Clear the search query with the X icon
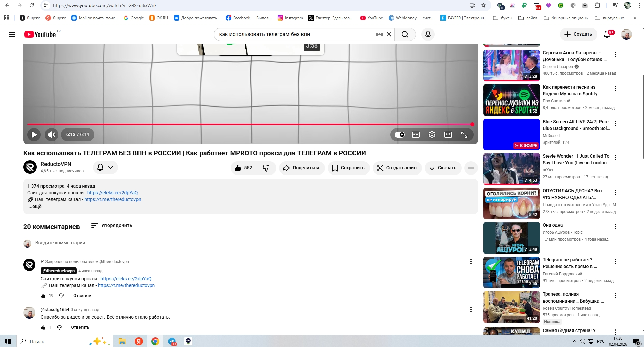Viewport: 644px width, 347px height. coord(389,34)
